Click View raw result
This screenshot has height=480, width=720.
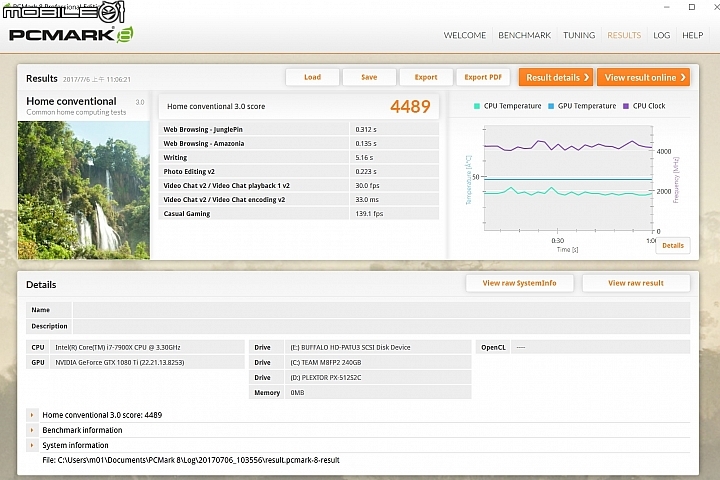(x=636, y=283)
